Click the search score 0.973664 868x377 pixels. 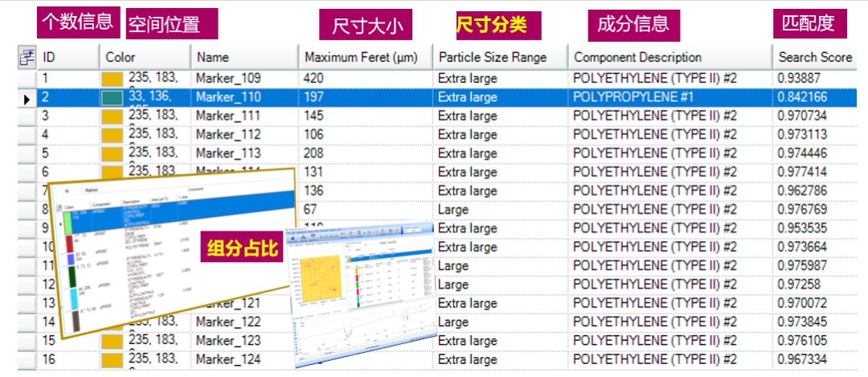[803, 248]
